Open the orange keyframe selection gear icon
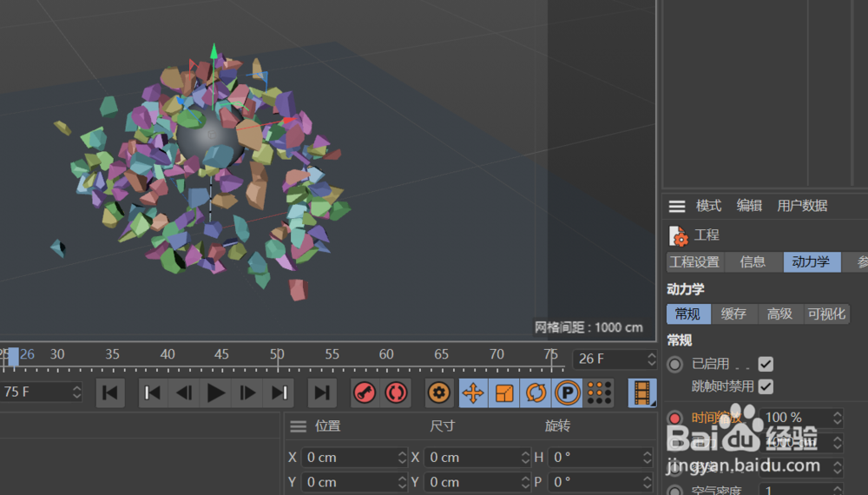The image size is (868, 495). (x=439, y=393)
